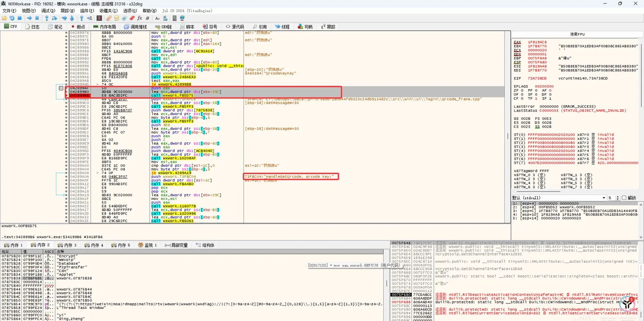The width and height of the screenshot is (644, 321).
Task: Select the 内存 2 dump tab
Action: [40, 245]
